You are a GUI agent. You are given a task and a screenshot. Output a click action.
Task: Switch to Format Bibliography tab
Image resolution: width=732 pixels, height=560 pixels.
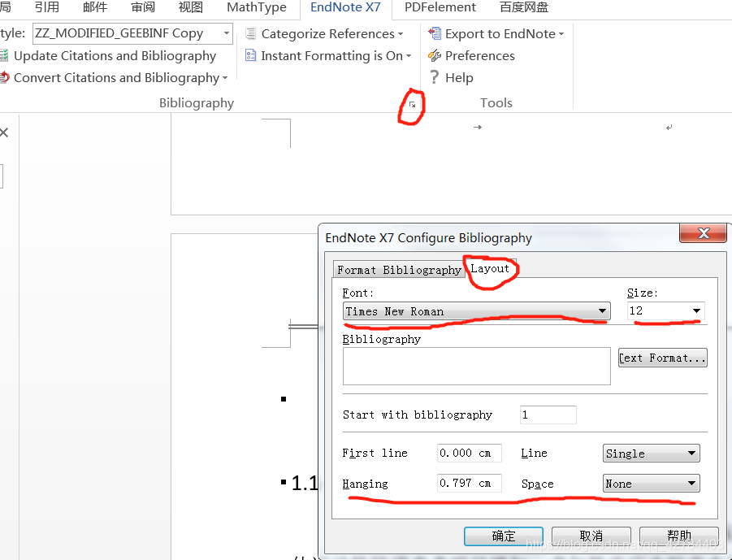[x=399, y=270]
